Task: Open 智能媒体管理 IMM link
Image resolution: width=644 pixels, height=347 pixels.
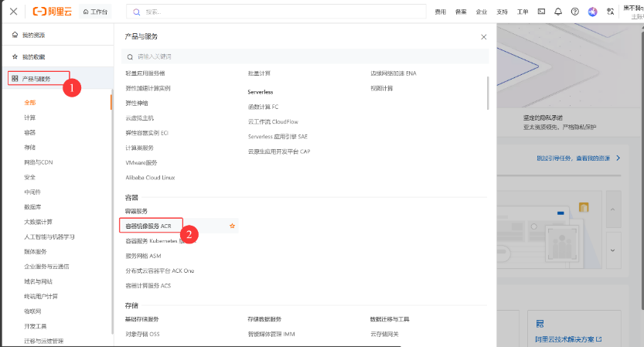Action: pyautogui.click(x=271, y=335)
